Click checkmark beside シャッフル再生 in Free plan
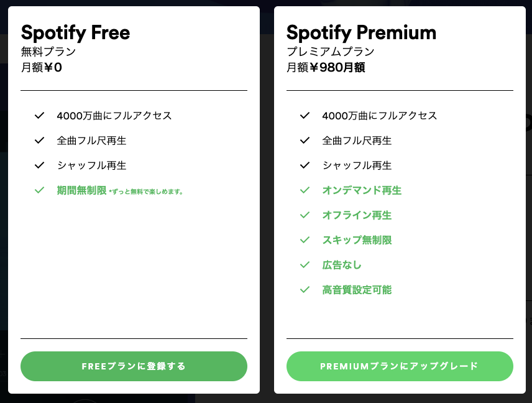Screen dimensions: 532x403 pyautogui.click(x=39, y=165)
